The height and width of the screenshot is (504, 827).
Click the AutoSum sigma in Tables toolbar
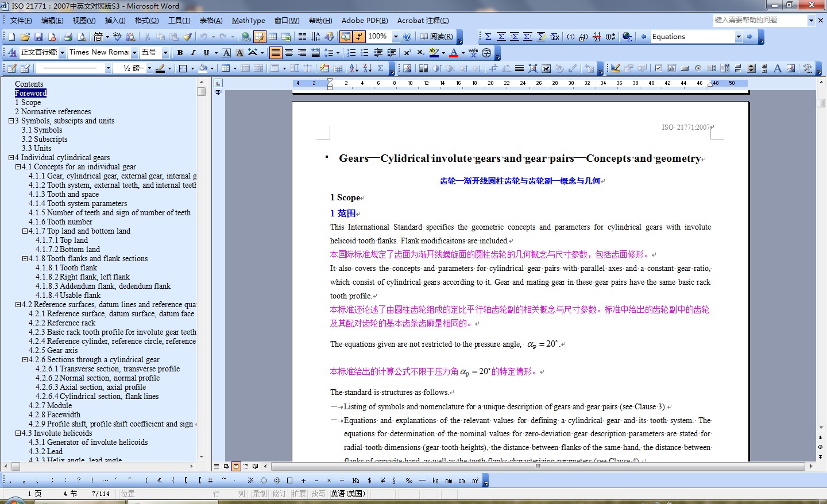(380, 68)
